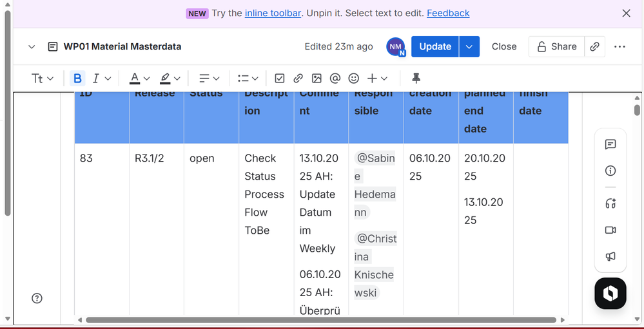Open the help question mark icon

point(37,298)
